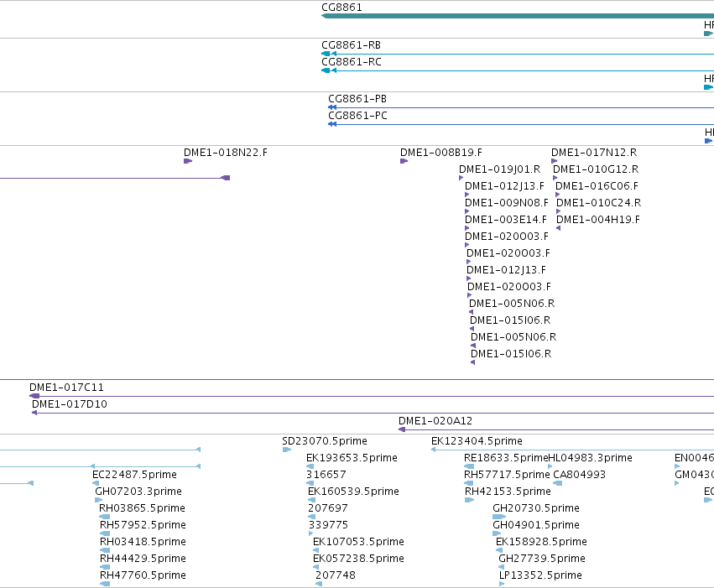The image size is (714, 588).
Task: Open the GH07203.3prime EST label
Action: pos(138,492)
